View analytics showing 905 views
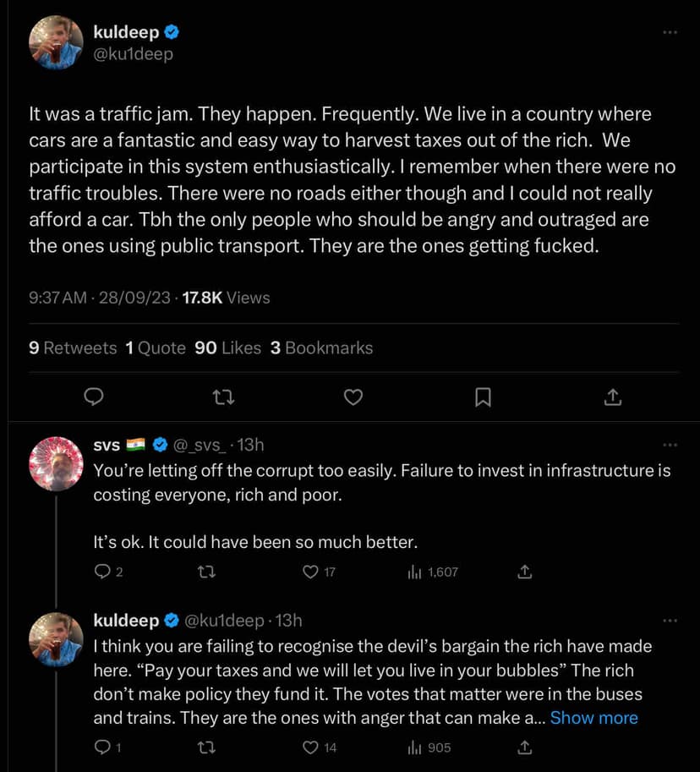The height and width of the screenshot is (772, 700). [x=429, y=747]
